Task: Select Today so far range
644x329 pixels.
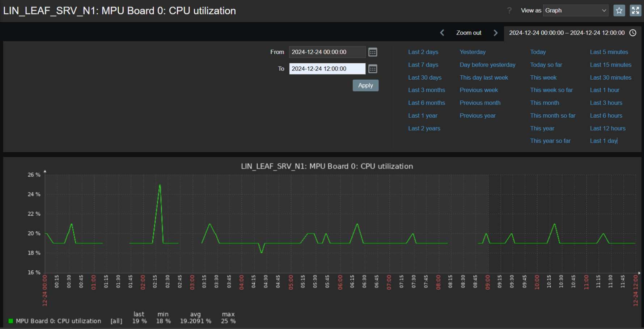Action: tap(546, 65)
